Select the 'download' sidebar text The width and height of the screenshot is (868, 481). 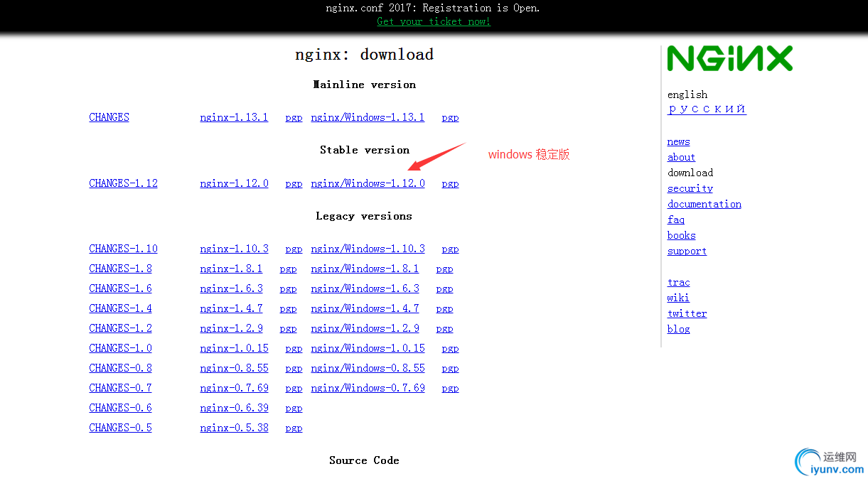(x=690, y=173)
